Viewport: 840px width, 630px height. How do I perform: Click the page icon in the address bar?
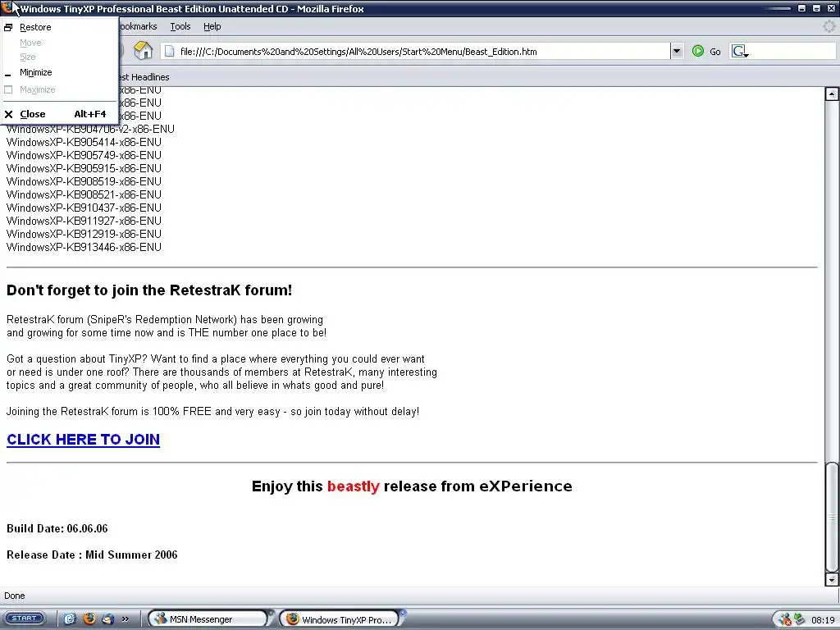coord(169,52)
